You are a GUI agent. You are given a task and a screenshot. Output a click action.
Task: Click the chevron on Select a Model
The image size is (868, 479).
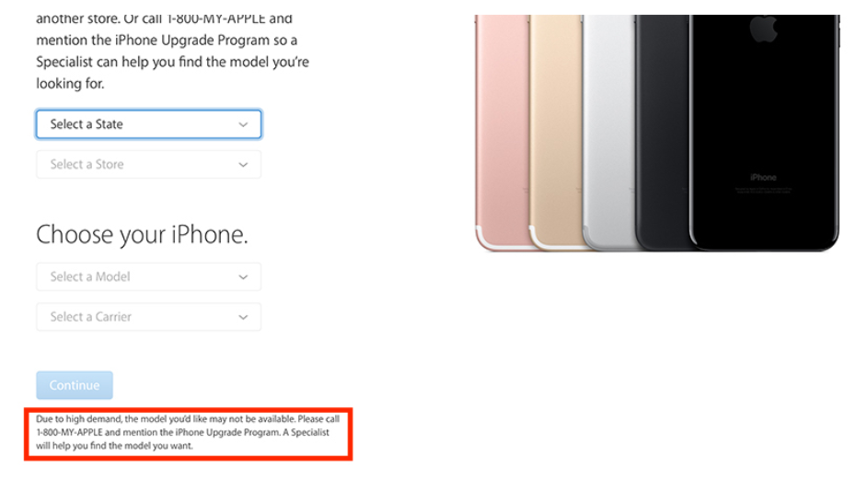243,277
